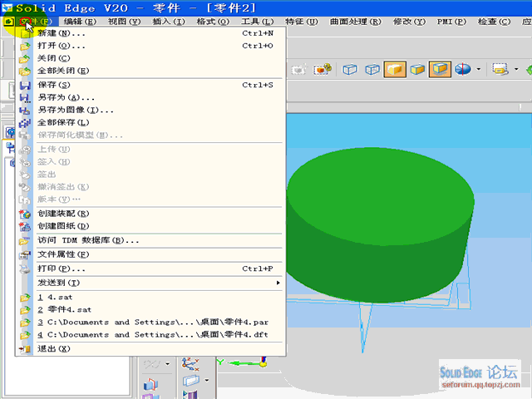Open the 编辑(E) menu
The height and width of the screenshot is (399, 532).
[x=80, y=22]
